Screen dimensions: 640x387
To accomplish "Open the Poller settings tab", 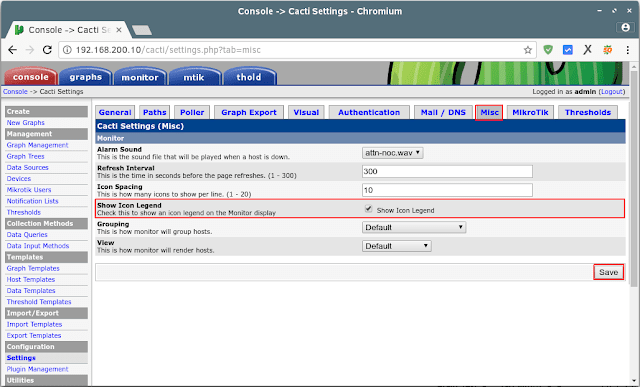I will point(192,112).
